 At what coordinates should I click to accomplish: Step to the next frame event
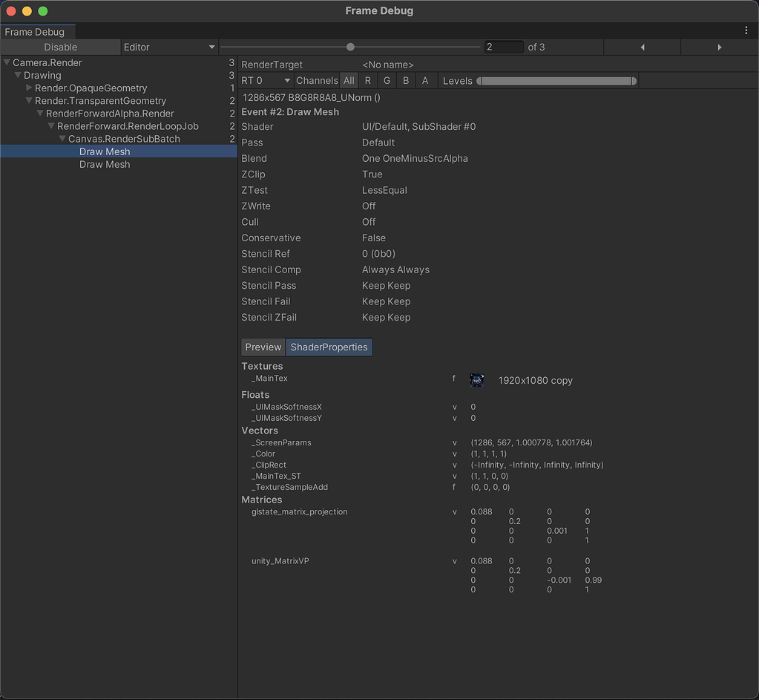[x=718, y=47]
